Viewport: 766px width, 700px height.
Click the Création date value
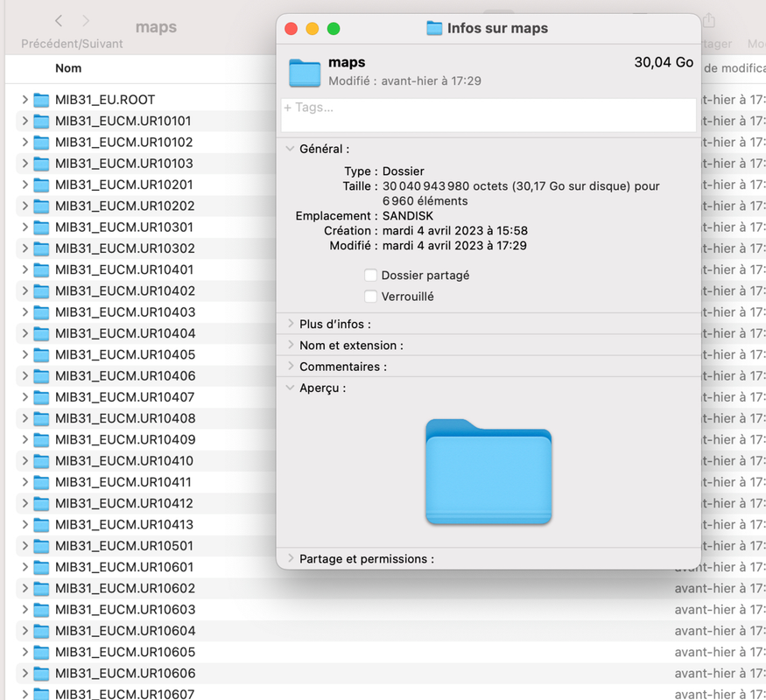[455, 230]
